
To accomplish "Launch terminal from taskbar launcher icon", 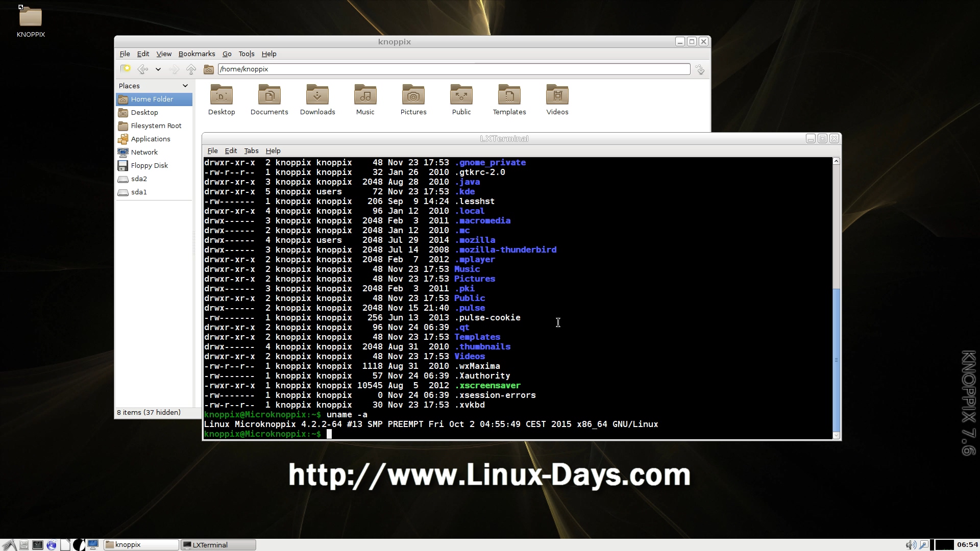I will (x=38, y=545).
